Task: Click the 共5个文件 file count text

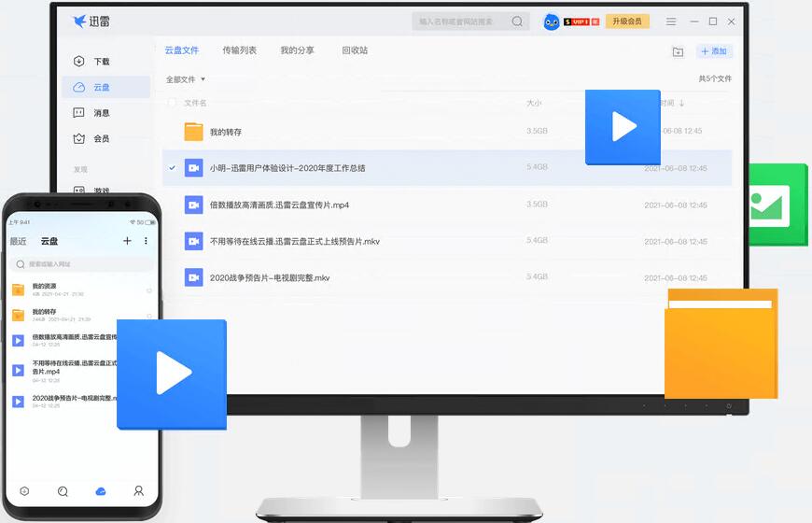Action: 715,78
